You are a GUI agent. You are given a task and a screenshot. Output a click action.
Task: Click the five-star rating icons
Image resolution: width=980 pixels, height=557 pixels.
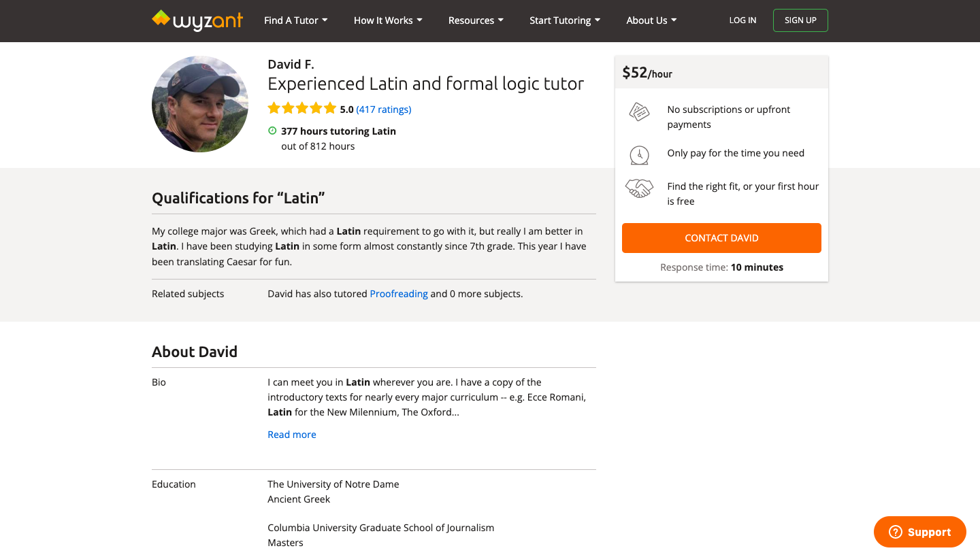click(302, 108)
